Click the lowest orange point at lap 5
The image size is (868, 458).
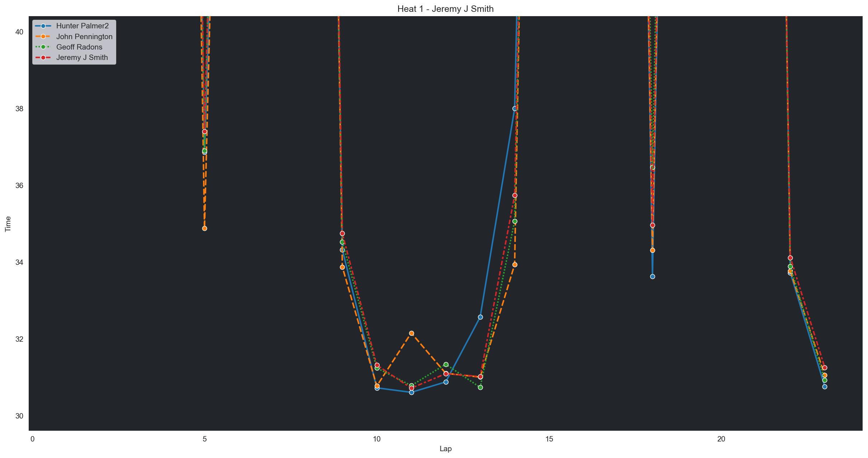(204, 228)
